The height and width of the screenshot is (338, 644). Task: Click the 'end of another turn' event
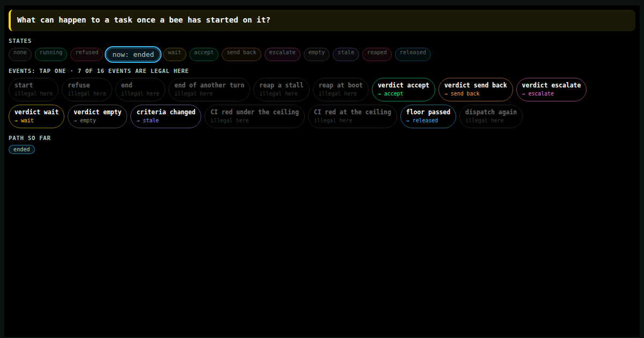(209, 90)
